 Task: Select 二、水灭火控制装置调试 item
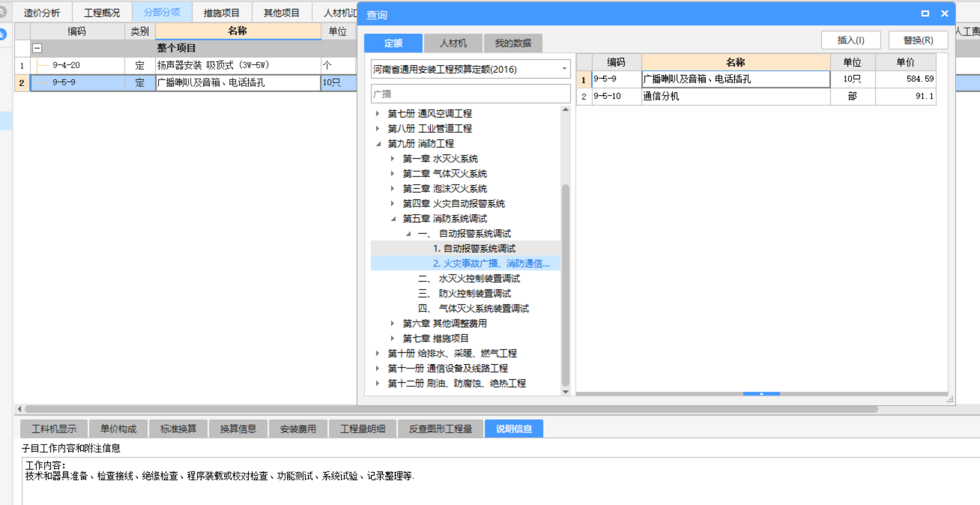469,278
